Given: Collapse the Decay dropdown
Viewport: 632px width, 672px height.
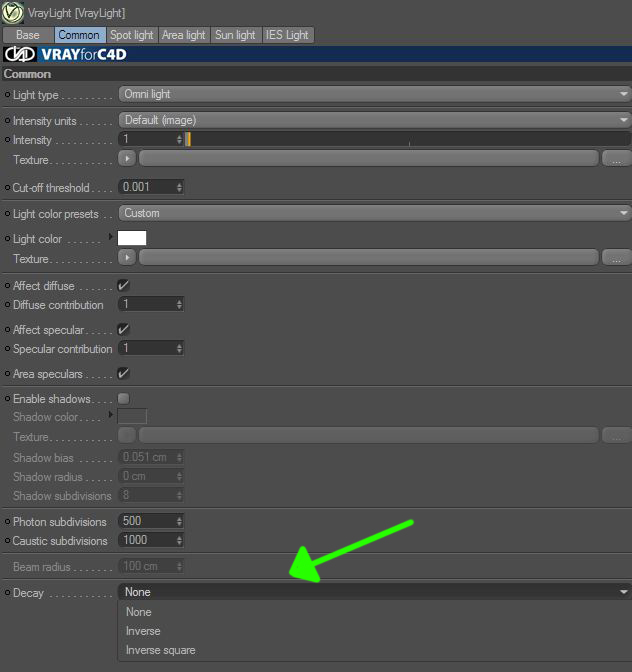Looking at the screenshot, I should coord(374,592).
